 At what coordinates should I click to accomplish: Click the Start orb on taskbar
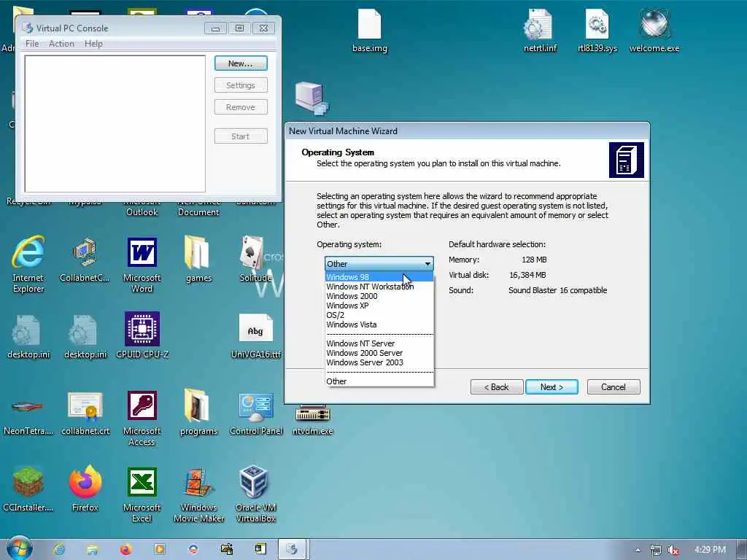click(19, 548)
